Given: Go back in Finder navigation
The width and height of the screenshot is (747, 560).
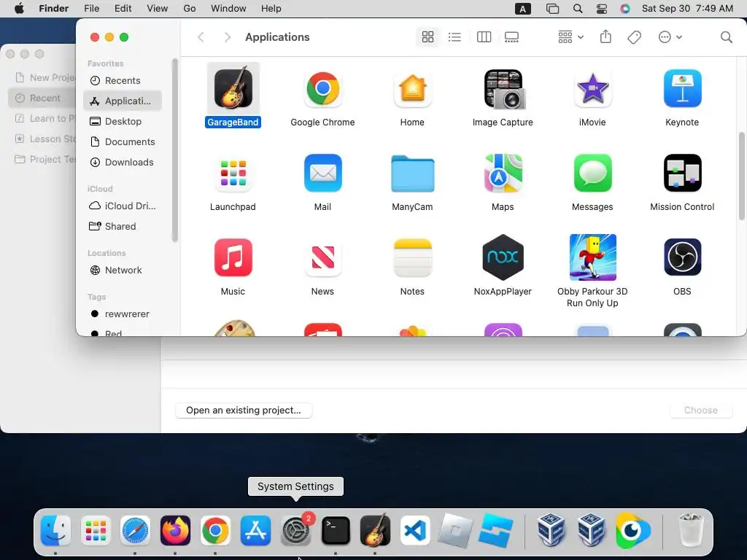Looking at the screenshot, I should pos(201,37).
